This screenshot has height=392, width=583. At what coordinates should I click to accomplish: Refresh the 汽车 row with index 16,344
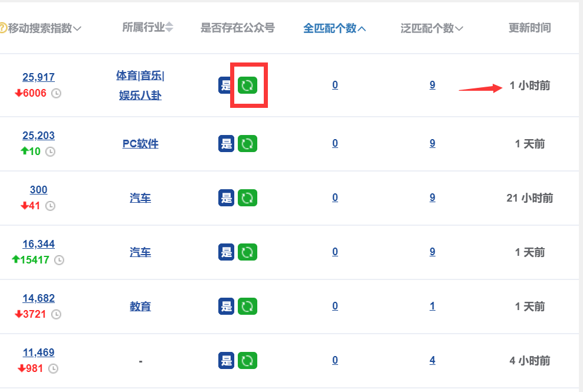pyautogui.click(x=247, y=252)
